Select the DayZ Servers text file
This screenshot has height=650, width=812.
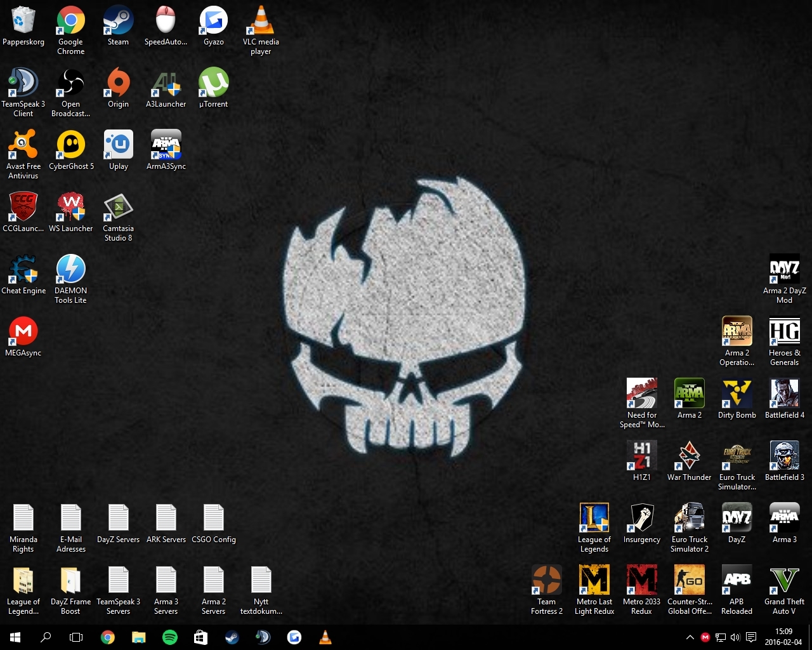coord(119,524)
